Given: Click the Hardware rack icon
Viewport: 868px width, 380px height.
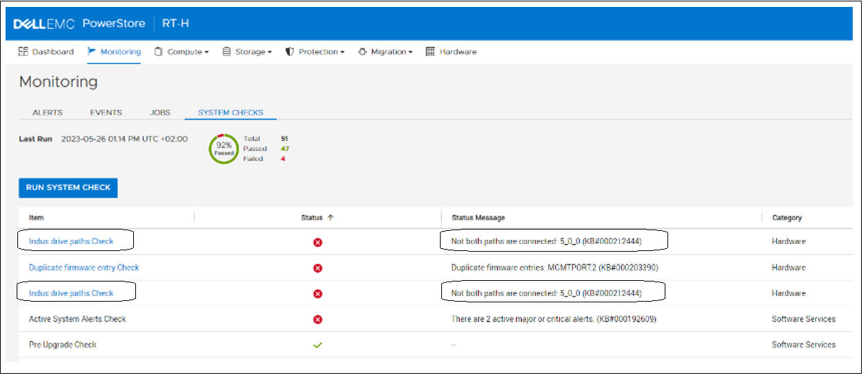Looking at the screenshot, I should 430,52.
